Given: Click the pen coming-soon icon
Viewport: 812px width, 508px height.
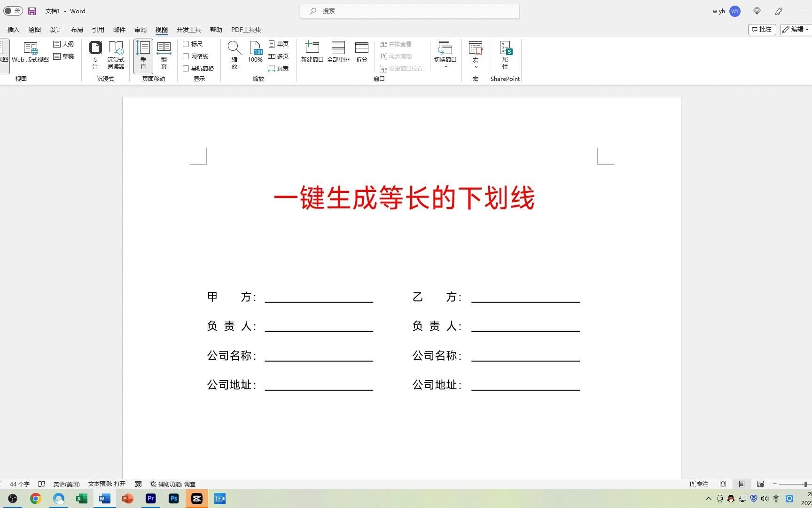Looking at the screenshot, I should tap(779, 11).
